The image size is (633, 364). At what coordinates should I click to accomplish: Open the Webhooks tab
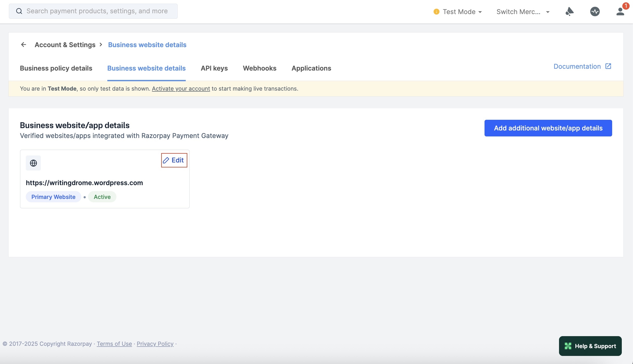click(x=259, y=68)
